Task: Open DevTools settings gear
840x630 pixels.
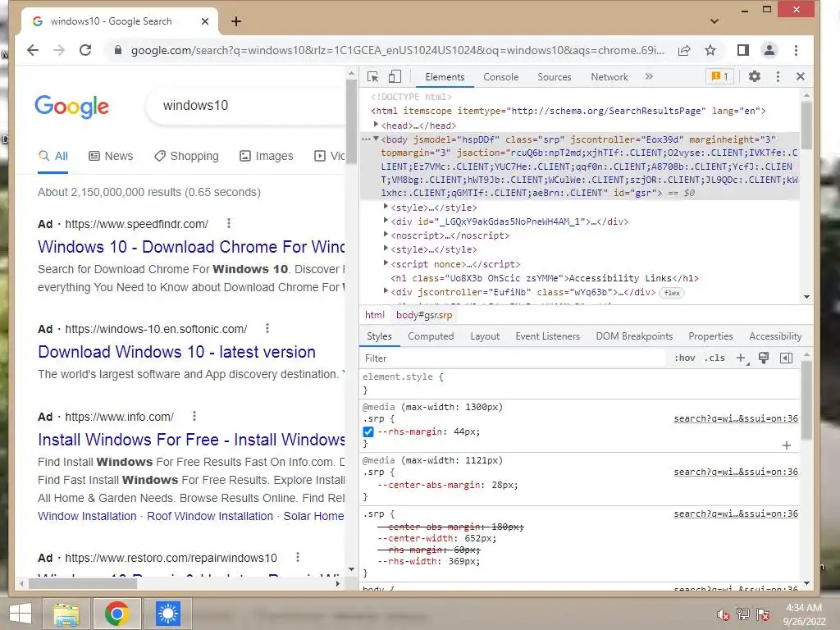Action: 755,76
